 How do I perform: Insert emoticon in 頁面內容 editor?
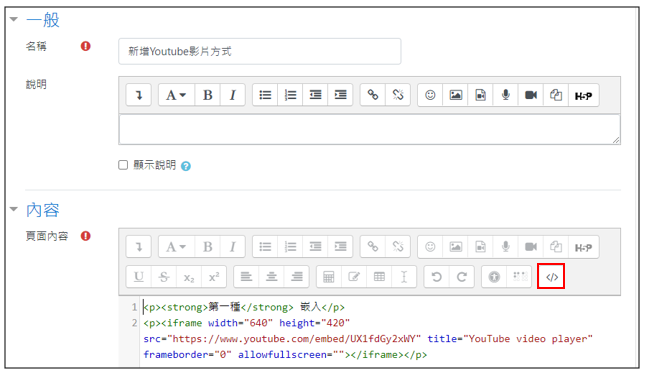click(x=430, y=247)
